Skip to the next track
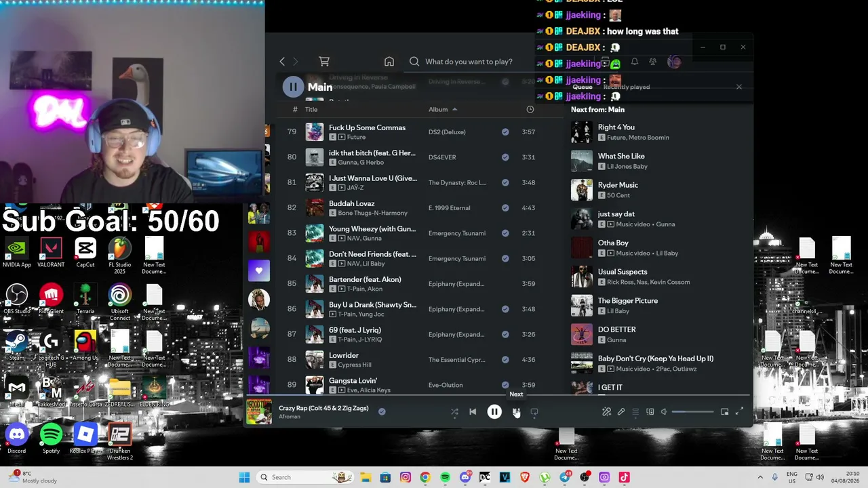Viewport: 868px width, 488px height. [x=516, y=412]
